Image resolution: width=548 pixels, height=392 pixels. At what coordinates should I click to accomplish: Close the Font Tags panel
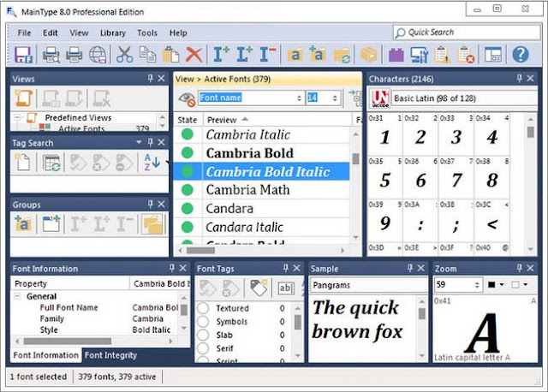click(x=297, y=268)
